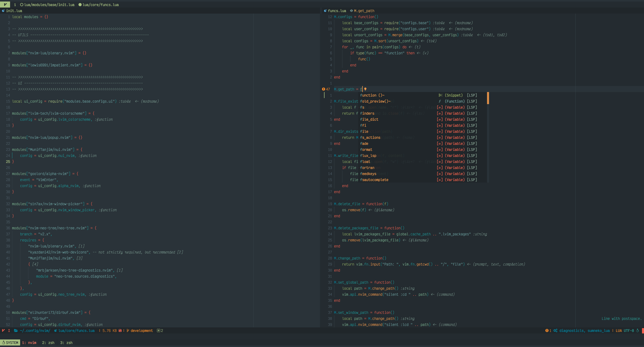The height and width of the screenshot is (347, 644).
Task: Click the completion popup scrollbar thumb
Action: click(488, 98)
